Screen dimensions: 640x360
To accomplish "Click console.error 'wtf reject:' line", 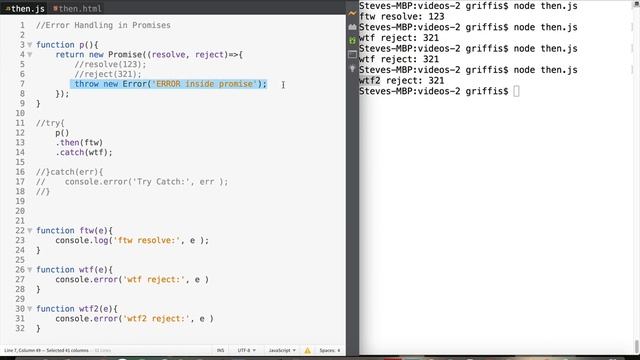I will pyautogui.click(x=132, y=280).
